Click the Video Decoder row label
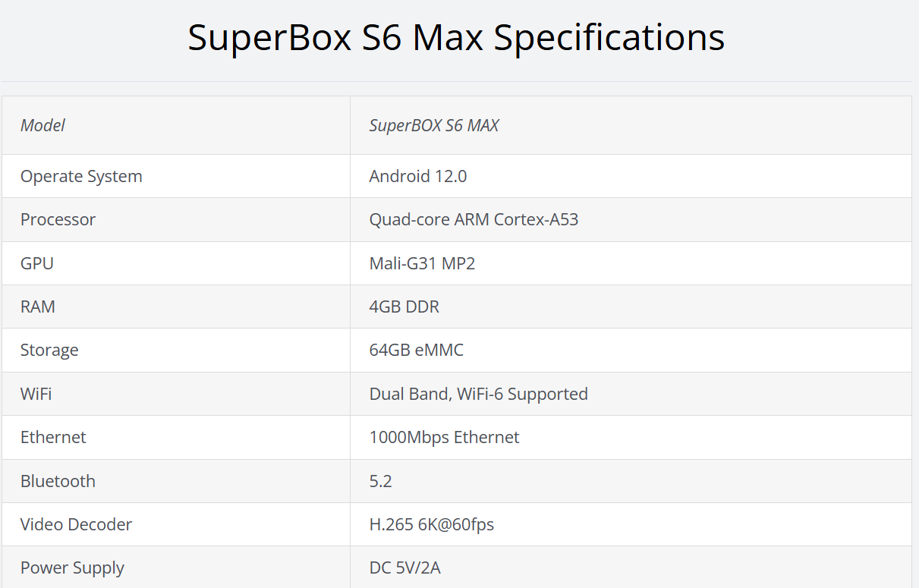This screenshot has height=588, width=919. point(76,524)
